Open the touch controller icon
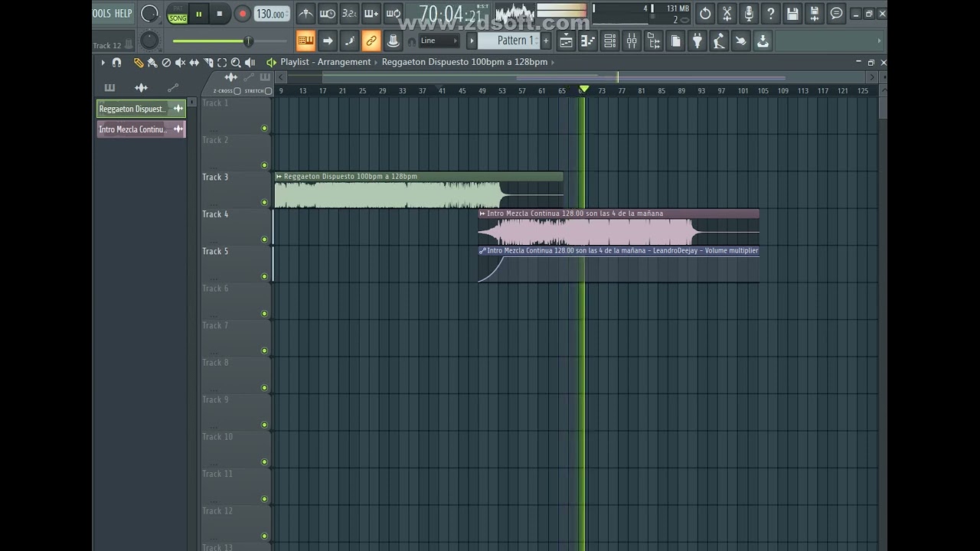 pos(741,41)
